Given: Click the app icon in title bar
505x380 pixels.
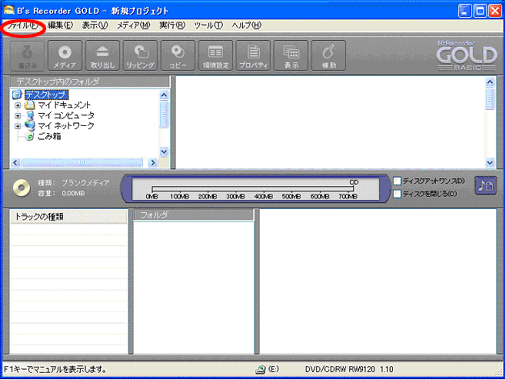Looking at the screenshot, I should click(9, 10).
